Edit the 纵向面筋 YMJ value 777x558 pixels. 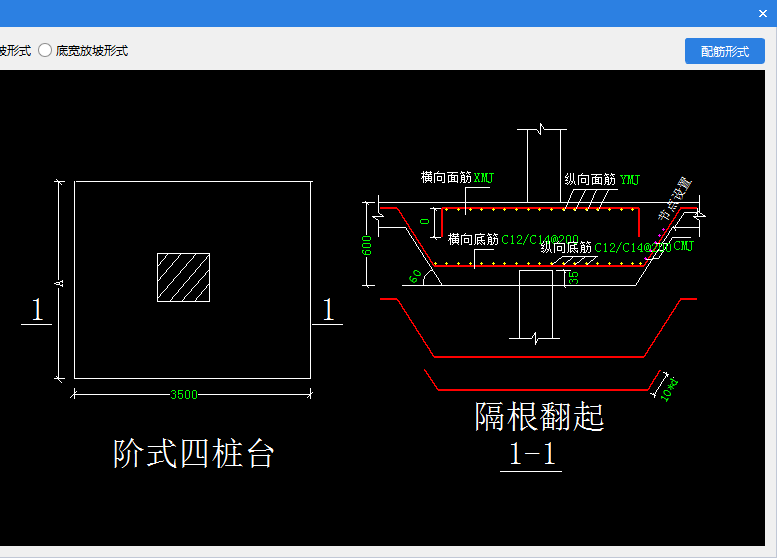[630, 179]
